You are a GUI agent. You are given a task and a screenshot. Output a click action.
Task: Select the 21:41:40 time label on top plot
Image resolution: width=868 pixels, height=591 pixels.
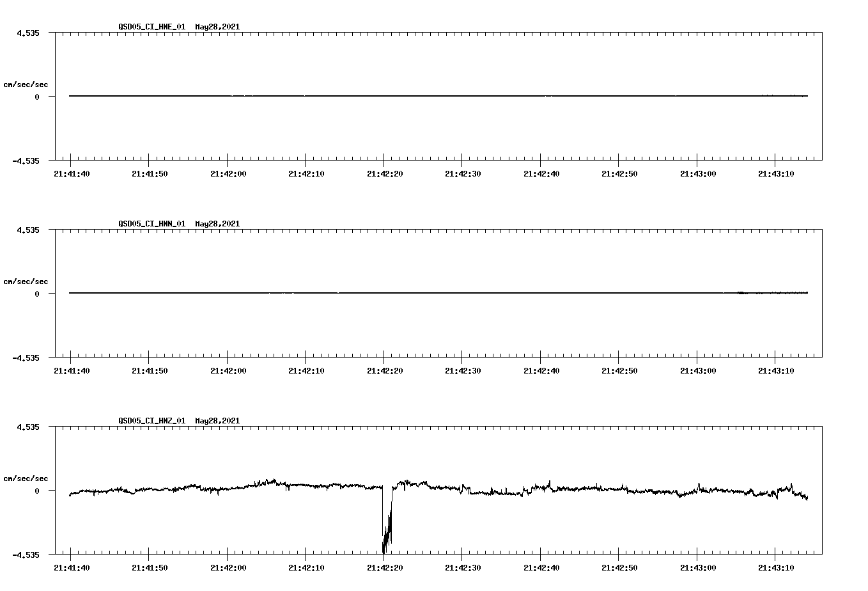72,173
